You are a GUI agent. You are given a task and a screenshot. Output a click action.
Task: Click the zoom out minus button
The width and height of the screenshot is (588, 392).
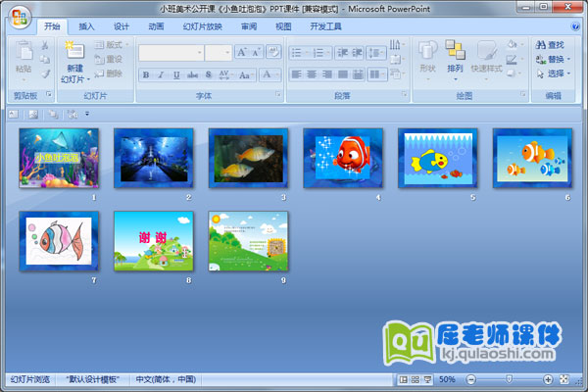[471, 379]
